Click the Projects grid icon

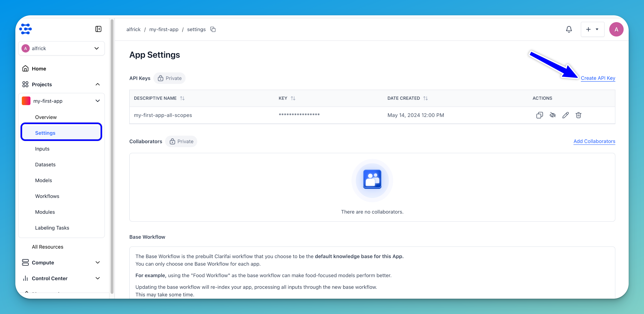point(25,84)
